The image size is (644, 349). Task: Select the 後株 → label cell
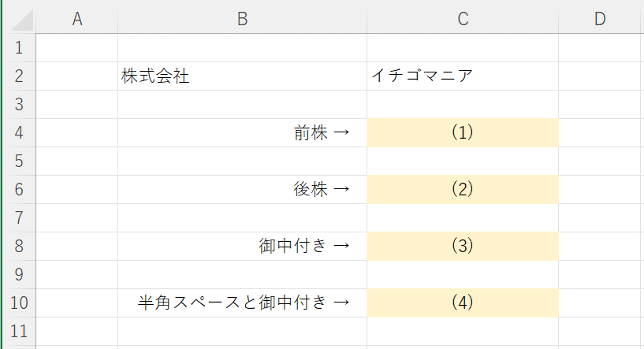pyautogui.click(x=242, y=189)
